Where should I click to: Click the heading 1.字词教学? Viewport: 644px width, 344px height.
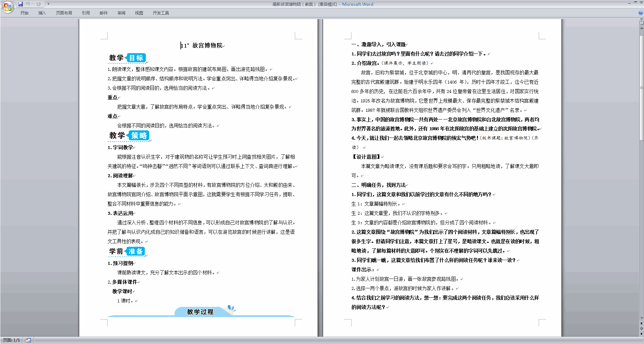[120, 147]
